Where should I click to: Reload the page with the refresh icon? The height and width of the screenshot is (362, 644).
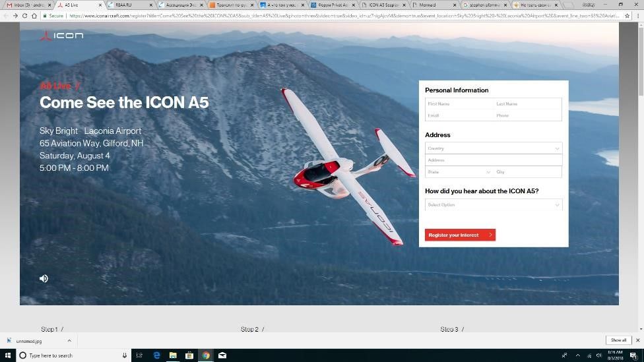[24, 15]
